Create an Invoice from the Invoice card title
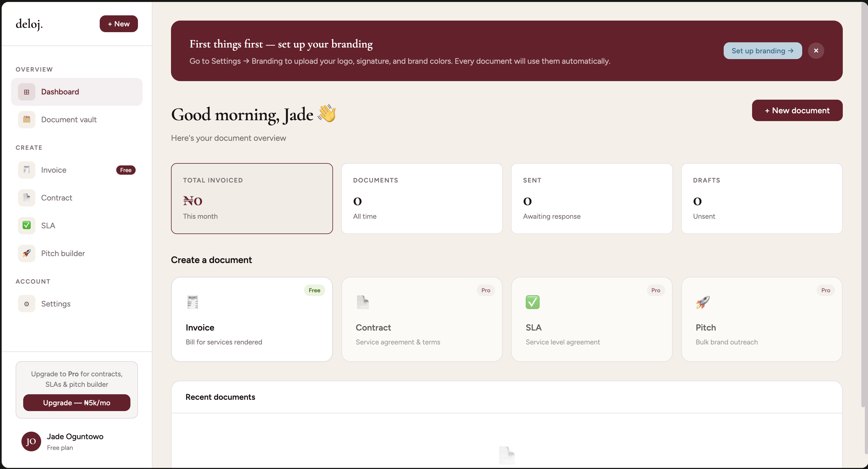 pyautogui.click(x=200, y=328)
